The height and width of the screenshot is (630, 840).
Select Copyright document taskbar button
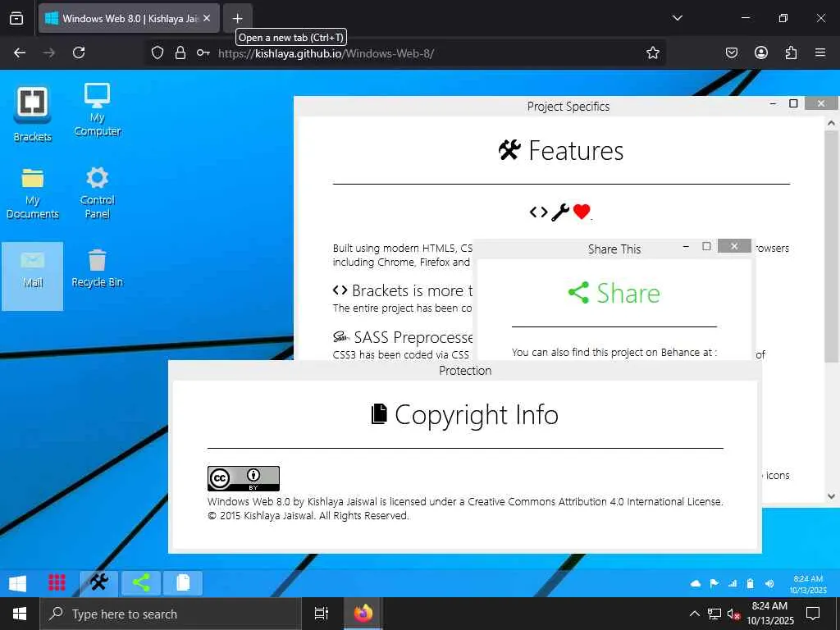pyautogui.click(x=183, y=582)
